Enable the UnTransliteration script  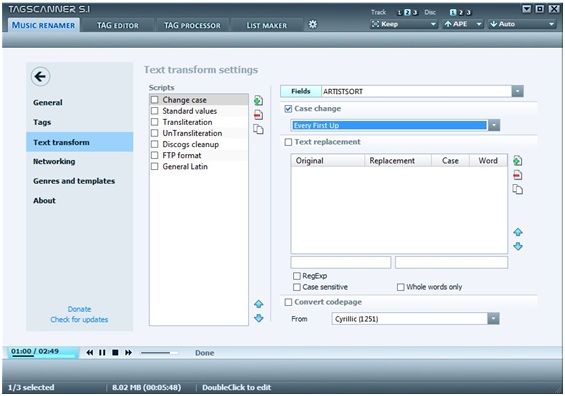click(x=155, y=133)
